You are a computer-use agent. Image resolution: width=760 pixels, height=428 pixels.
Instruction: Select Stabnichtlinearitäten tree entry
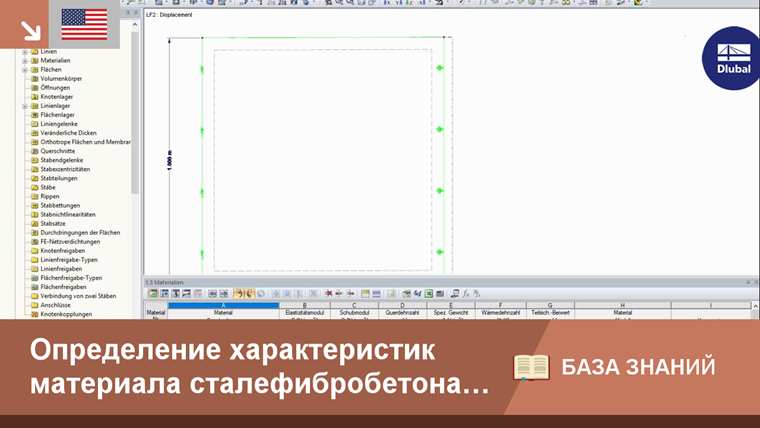point(68,214)
